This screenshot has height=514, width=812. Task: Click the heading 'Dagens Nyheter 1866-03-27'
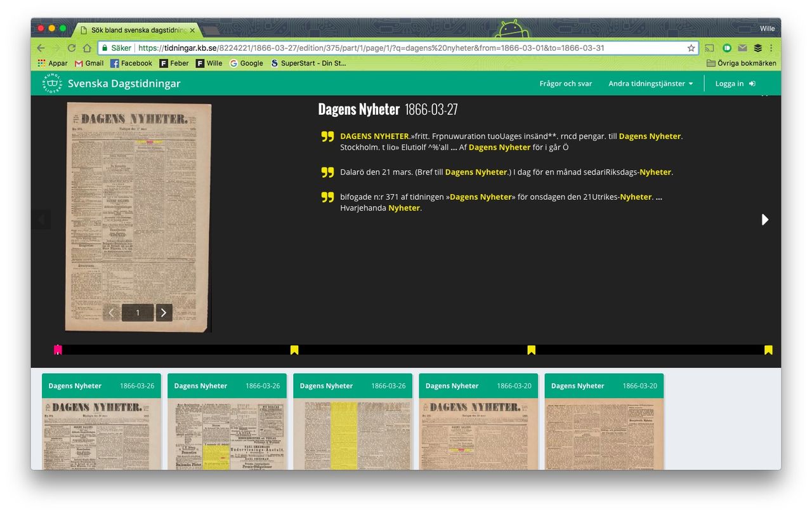pos(388,109)
